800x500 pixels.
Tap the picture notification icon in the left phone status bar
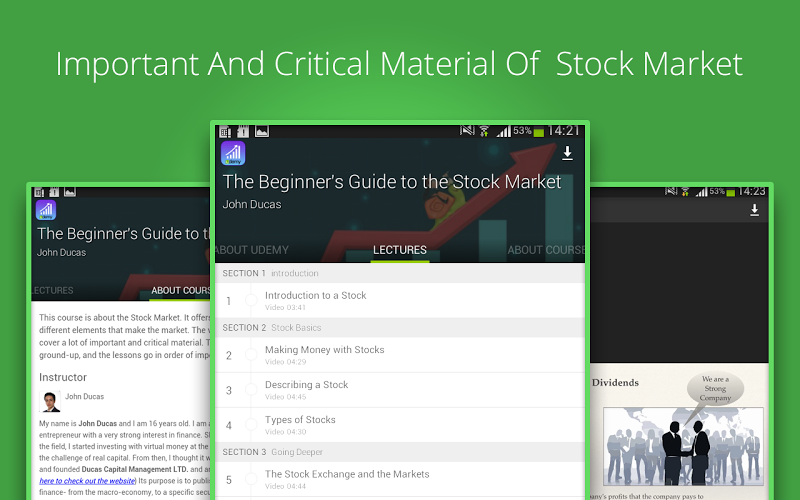[70, 192]
